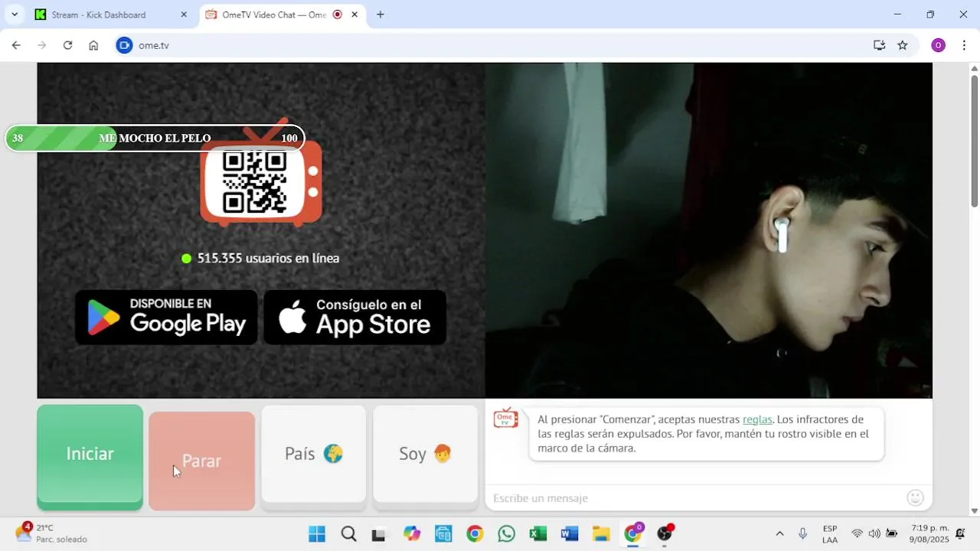The image size is (980, 551).
Task: Close the Kick Dashboard tab
Action: (x=183, y=15)
